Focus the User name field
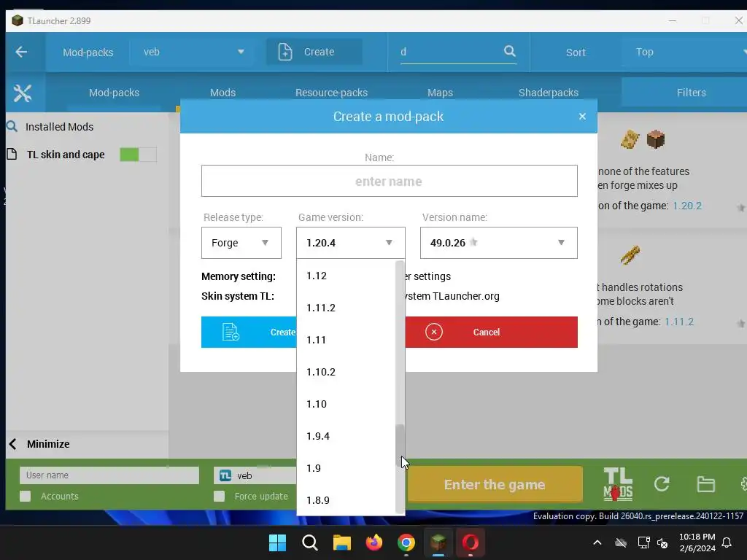The image size is (747, 560). click(x=109, y=475)
